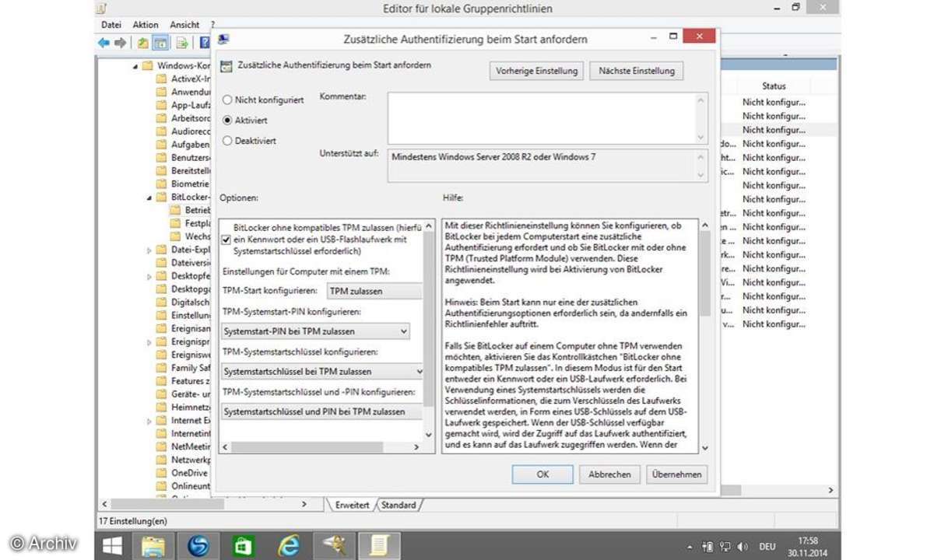
Task: Open the battery status tray icon
Action: [708, 546]
